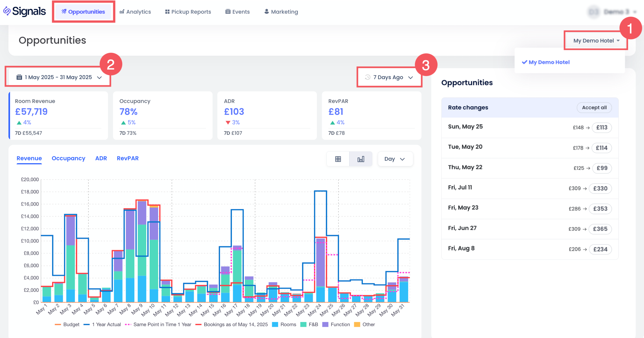Click Accept all rate changes
This screenshot has height=338, width=644.
594,108
